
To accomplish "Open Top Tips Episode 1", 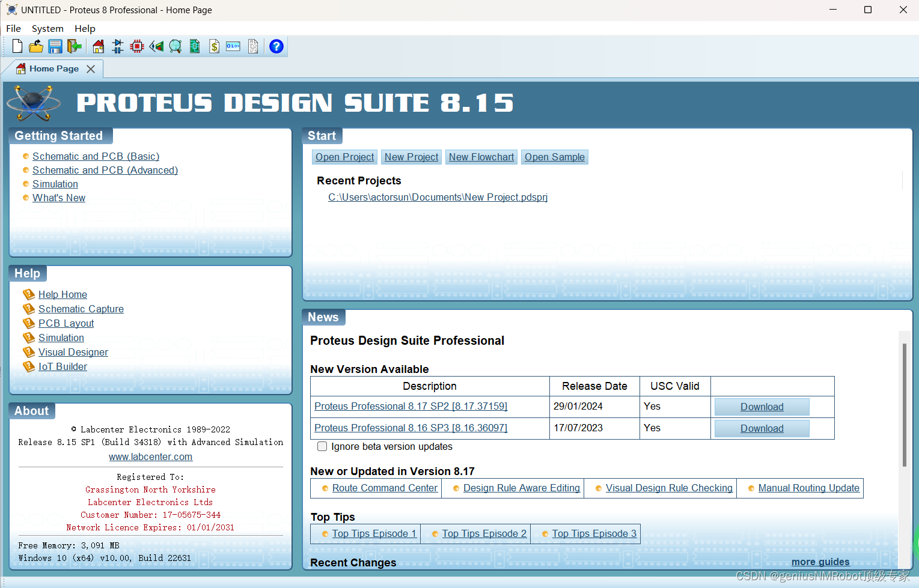I will [x=374, y=533].
